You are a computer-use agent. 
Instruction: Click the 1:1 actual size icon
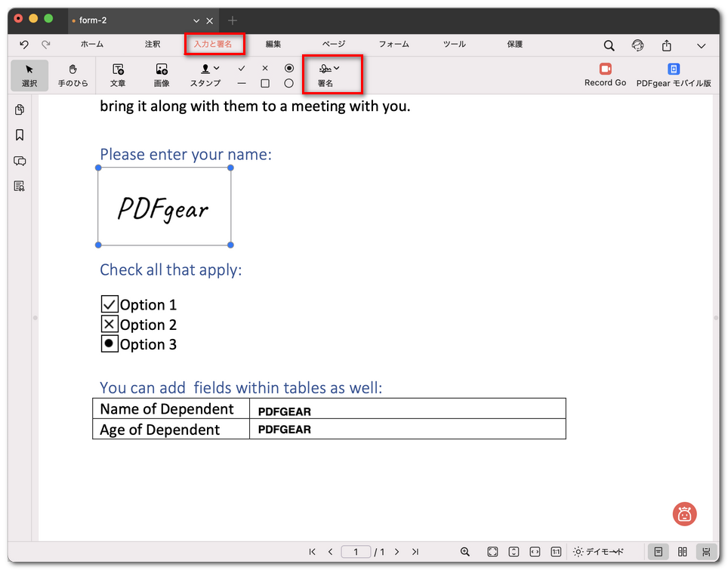tap(556, 552)
